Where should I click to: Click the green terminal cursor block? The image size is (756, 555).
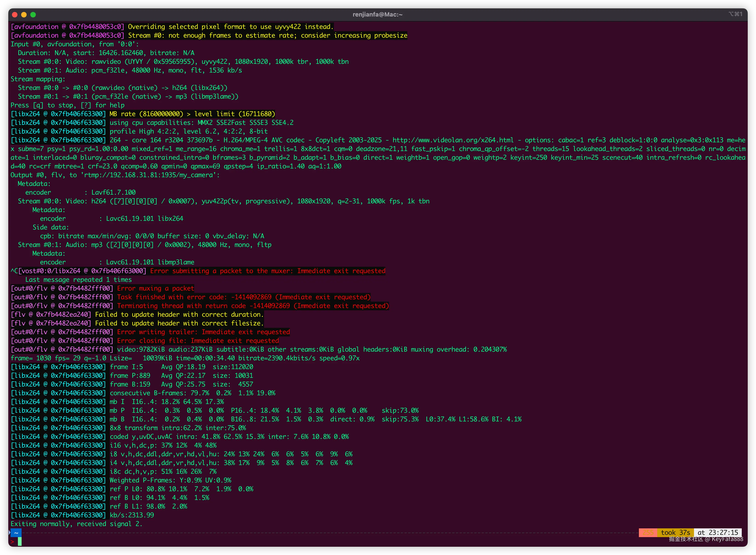click(x=20, y=541)
